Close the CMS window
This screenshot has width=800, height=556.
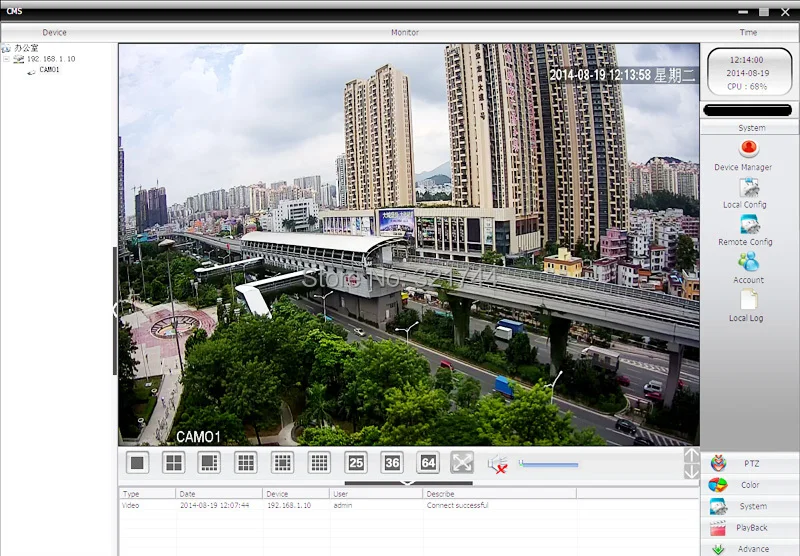(785, 12)
